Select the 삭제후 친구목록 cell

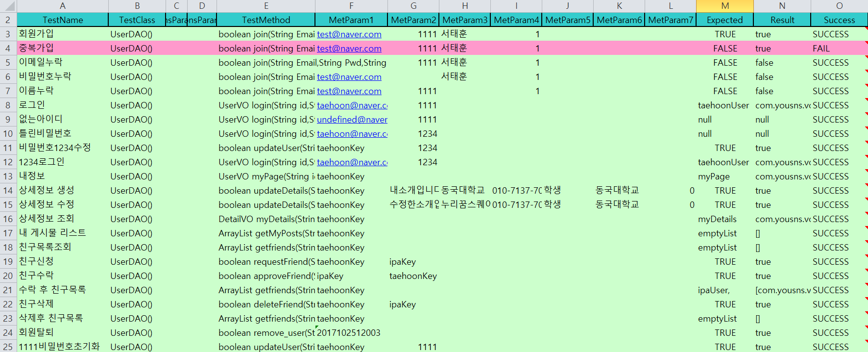pyautogui.click(x=63, y=319)
